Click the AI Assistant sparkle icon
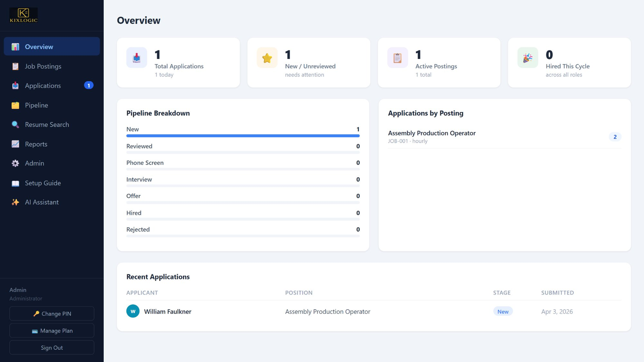The height and width of the screenshot is (362, 644). [x=16, y=202]
